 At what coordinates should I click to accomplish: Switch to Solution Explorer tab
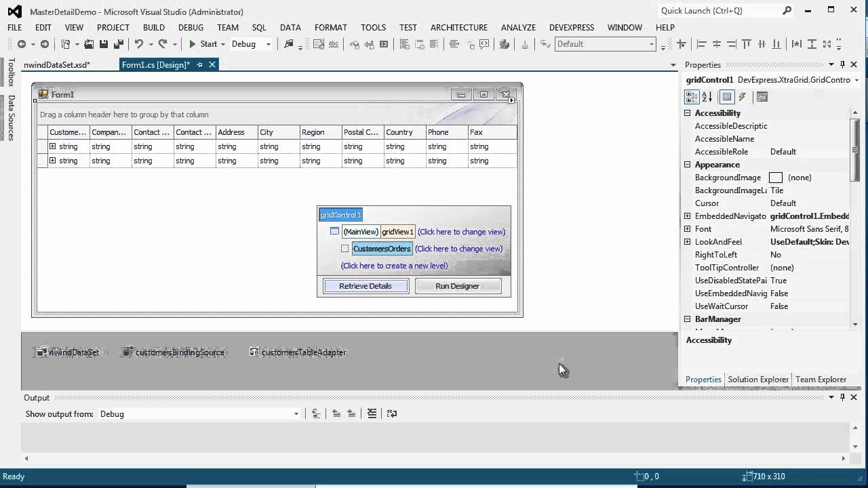pyautogui.click(x=758, y=380)
